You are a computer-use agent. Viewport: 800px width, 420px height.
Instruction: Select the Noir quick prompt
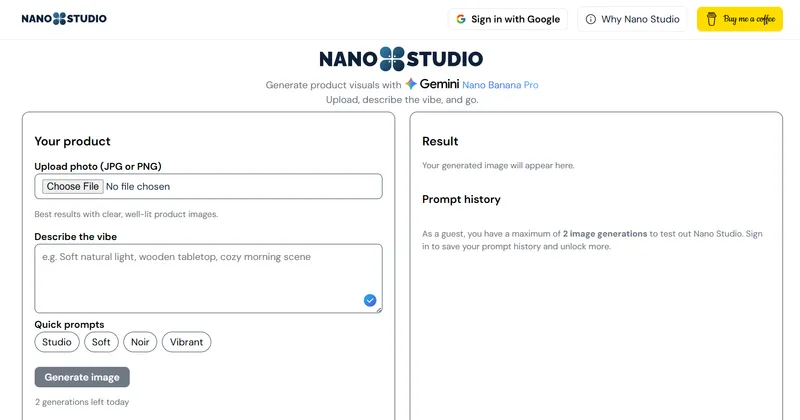point(140,342)
